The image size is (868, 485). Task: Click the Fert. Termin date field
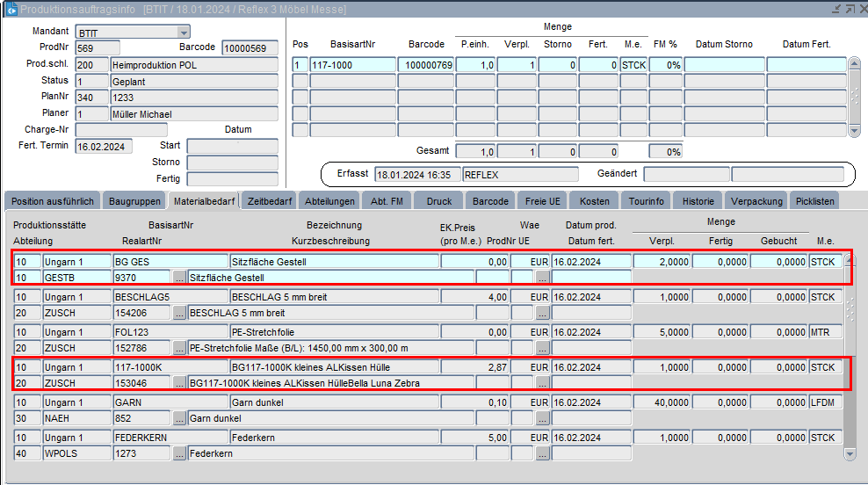click(104, 147)
